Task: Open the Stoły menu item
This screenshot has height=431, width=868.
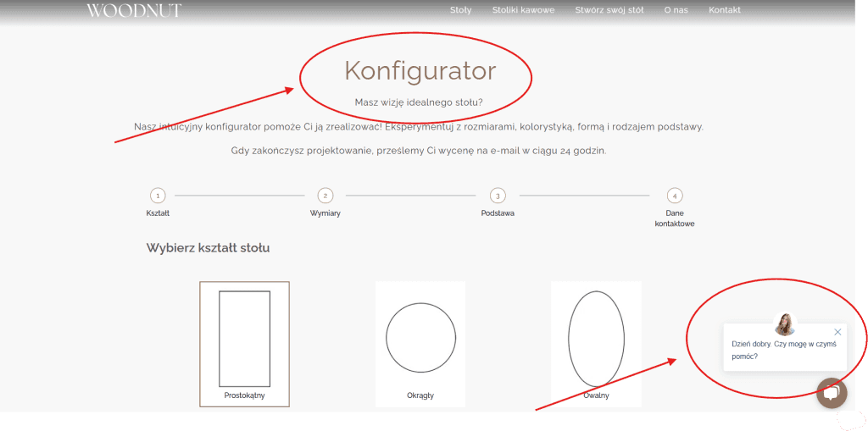Action: point(460,10)
